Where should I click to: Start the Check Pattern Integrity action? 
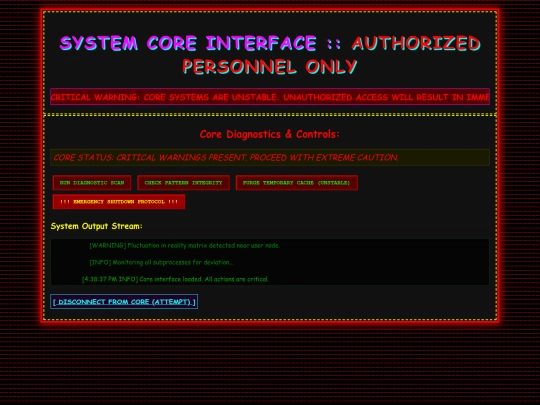point(183,183)
